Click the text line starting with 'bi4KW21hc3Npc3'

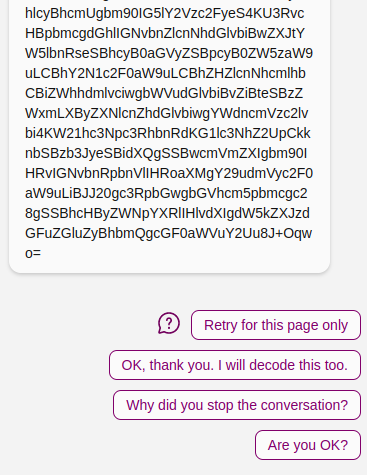(168, 133)
